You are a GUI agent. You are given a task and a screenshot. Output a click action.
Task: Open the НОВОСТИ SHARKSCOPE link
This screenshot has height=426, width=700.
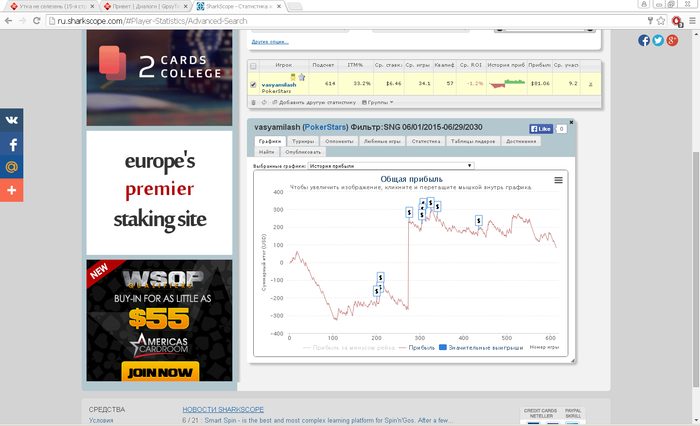[x=223, y=409]
